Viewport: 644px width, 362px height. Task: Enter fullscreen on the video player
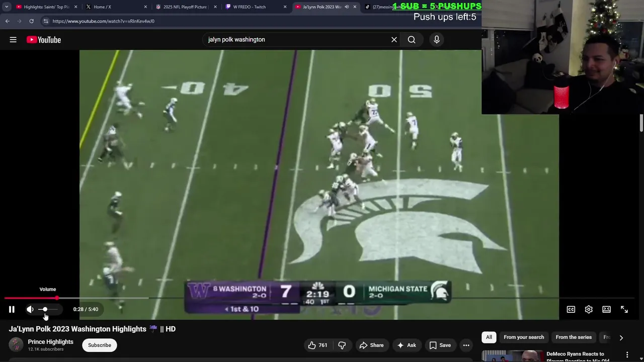click(624, 309)
